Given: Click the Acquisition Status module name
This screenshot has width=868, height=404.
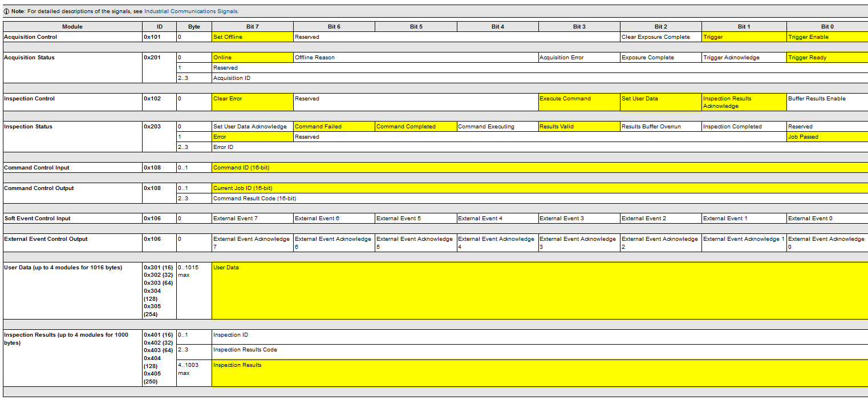Looking at the screenshot, I should click(29, 58).
